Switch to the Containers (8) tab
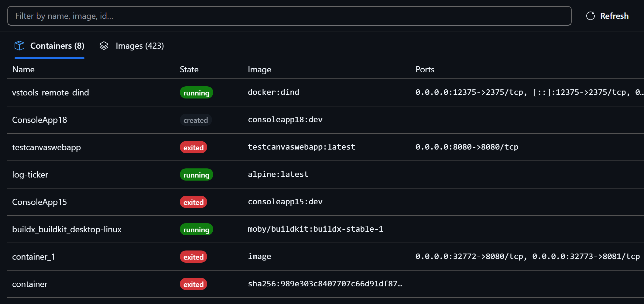This screenshot has width=644, height=304. click(50, 46)
